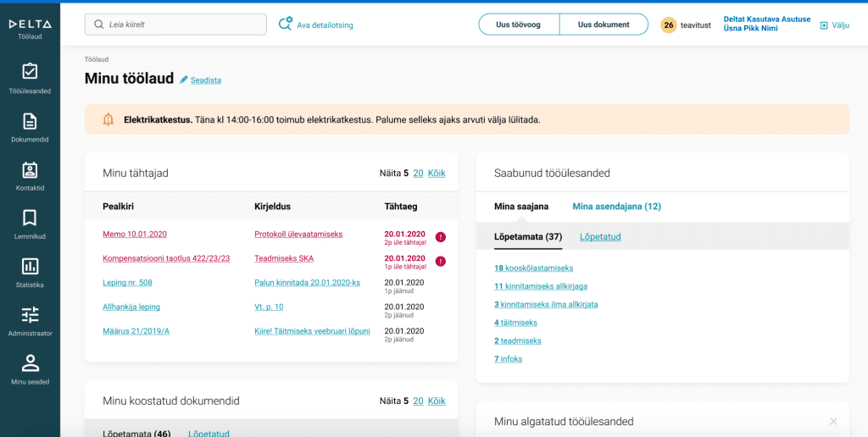Screen dimensions: 868x437
Task: Open Lemmikud bookmark icon
Action: click(x=30, y=224)
